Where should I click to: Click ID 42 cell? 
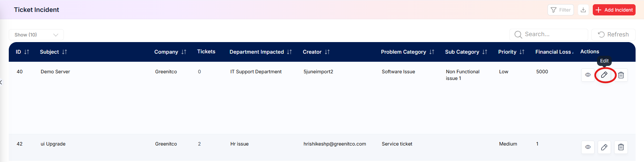[x=20, y=144]
